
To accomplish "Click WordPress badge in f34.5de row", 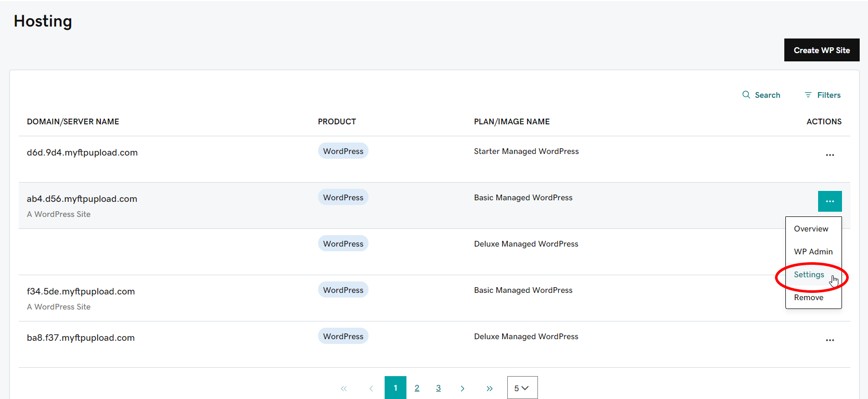I will pos(343,290).
